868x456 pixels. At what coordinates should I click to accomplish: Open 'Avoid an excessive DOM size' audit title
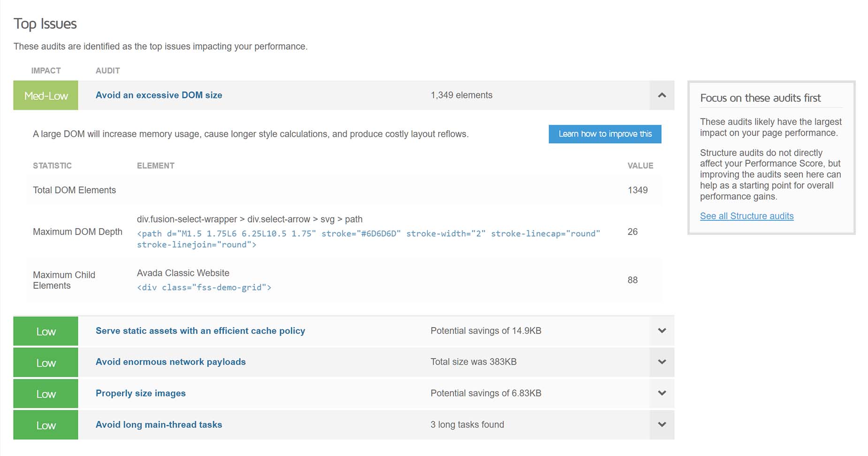tap(159, 95)
